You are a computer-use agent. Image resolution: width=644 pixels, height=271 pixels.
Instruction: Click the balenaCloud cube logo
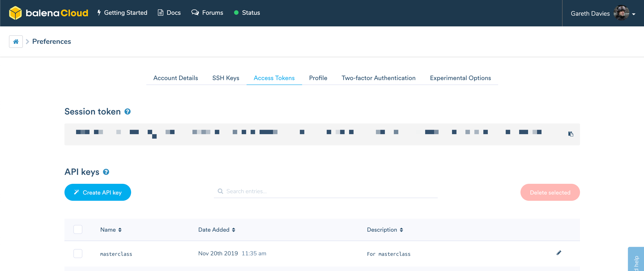15,13
